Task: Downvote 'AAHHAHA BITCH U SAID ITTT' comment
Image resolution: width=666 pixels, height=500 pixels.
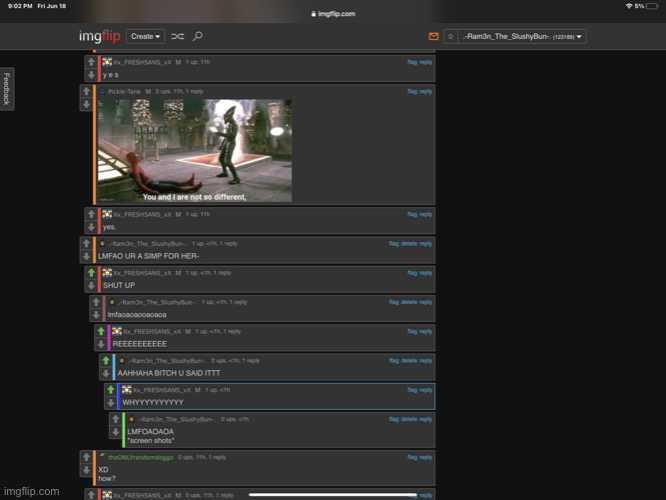Action: point(106,374)
